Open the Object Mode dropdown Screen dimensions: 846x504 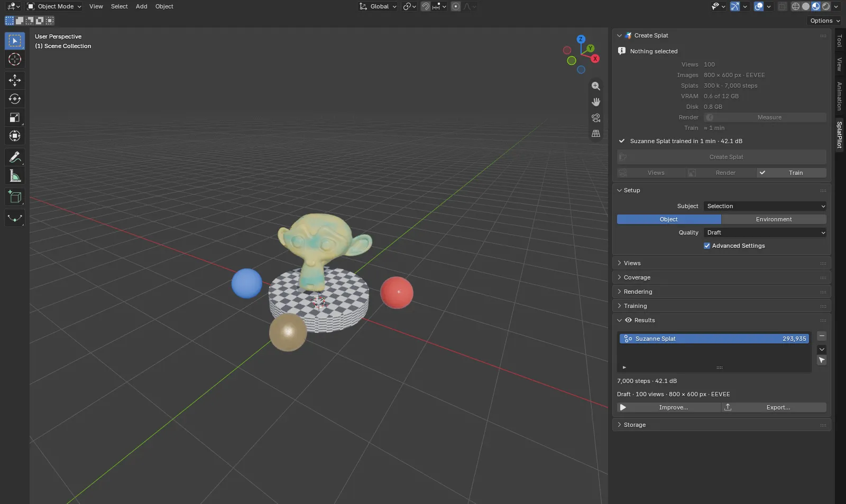click(x=54, y=6)
